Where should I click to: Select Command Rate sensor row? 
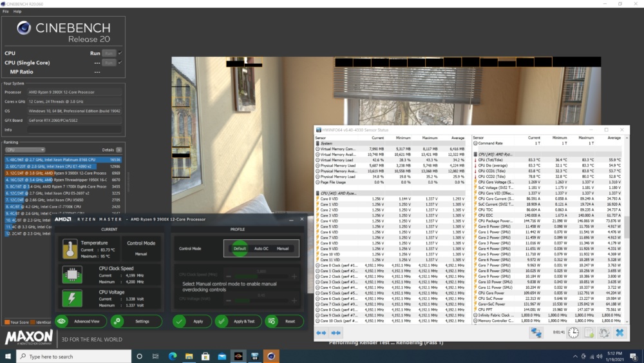547,143
